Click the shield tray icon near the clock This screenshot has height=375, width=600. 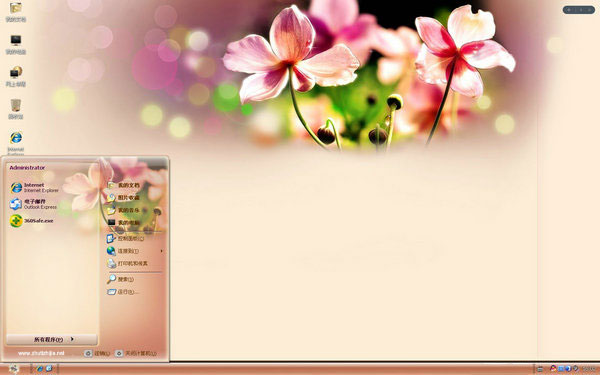coord(575,368)
